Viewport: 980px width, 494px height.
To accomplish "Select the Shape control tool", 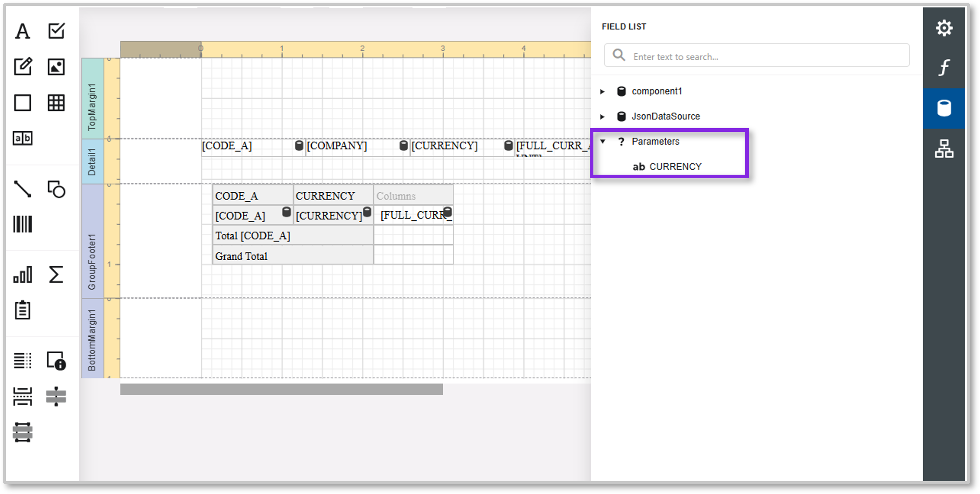I will [x=56, y=189].
